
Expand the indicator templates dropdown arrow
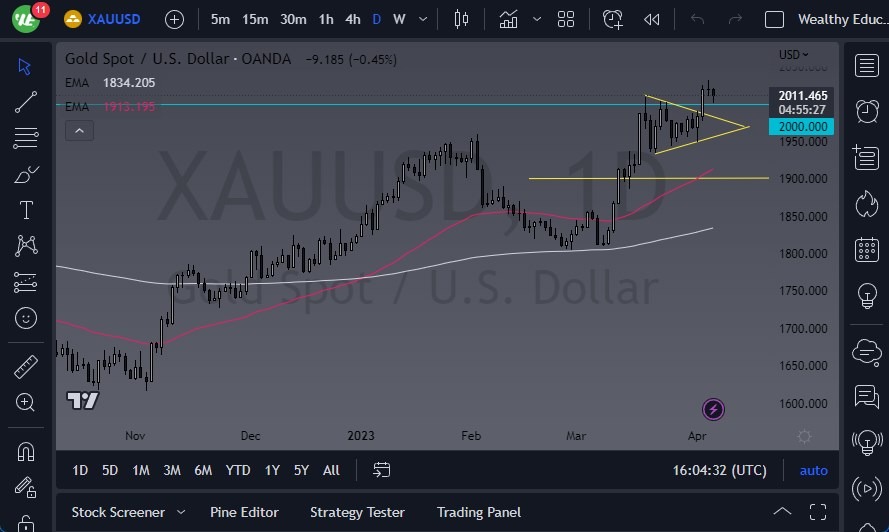pyautogui.click(x=536, y=19)
